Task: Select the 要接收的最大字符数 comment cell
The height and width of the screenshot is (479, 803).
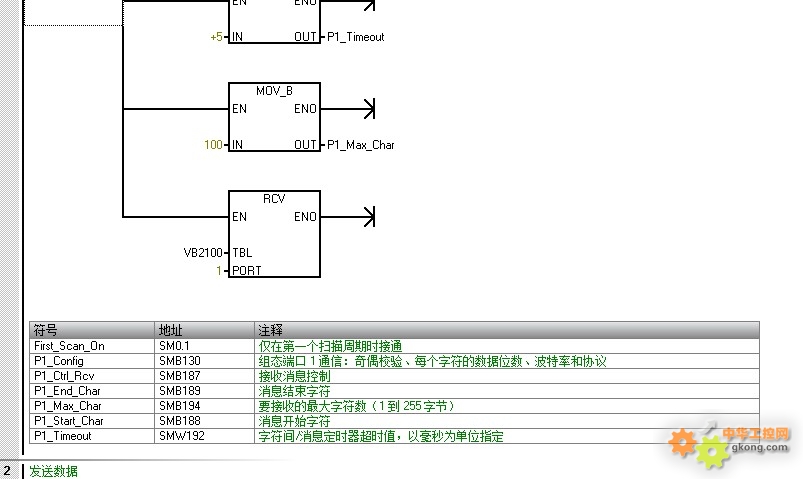Action: 507,406
